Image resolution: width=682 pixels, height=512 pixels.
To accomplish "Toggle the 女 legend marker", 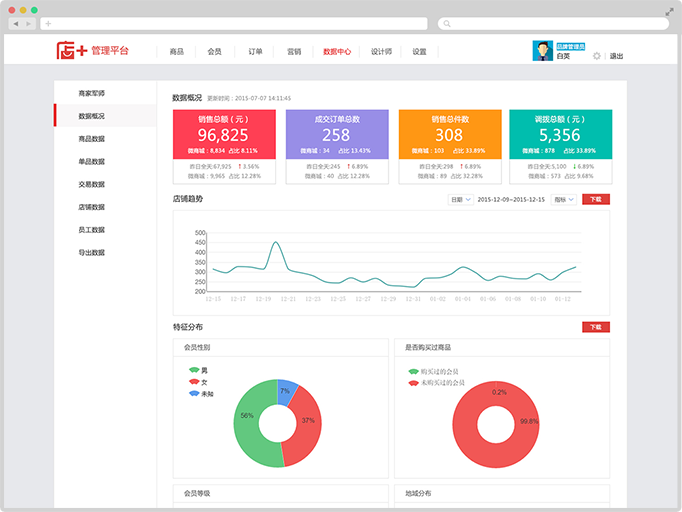I will tap(194, 382).
